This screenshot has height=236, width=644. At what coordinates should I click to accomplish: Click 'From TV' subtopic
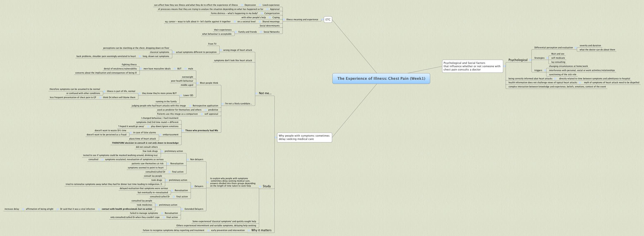coord(212,44)
